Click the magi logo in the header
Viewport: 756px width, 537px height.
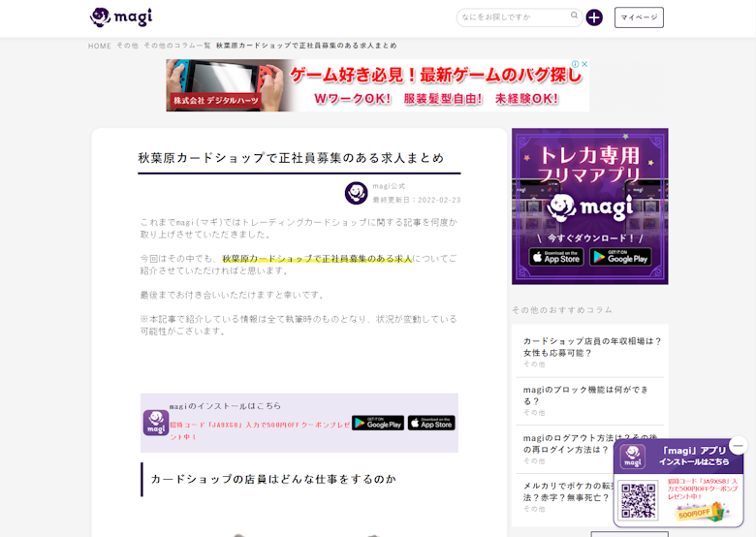click(x=121, y=17)
